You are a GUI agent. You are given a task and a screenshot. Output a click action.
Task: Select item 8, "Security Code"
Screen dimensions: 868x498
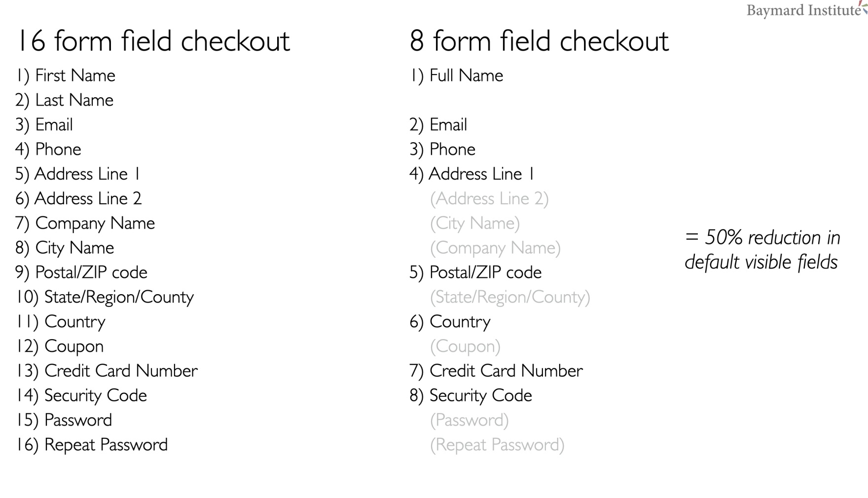point(480,395)
